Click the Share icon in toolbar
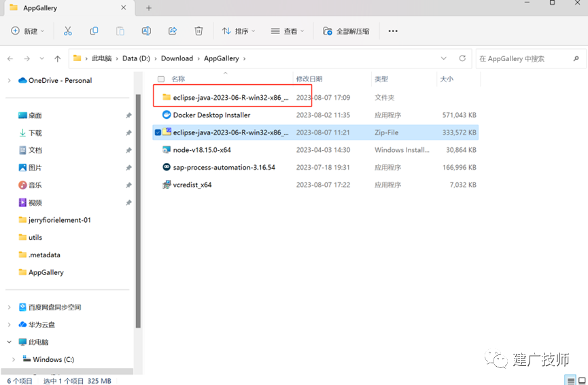Screen dimensions: 588x385 (173, 31)
